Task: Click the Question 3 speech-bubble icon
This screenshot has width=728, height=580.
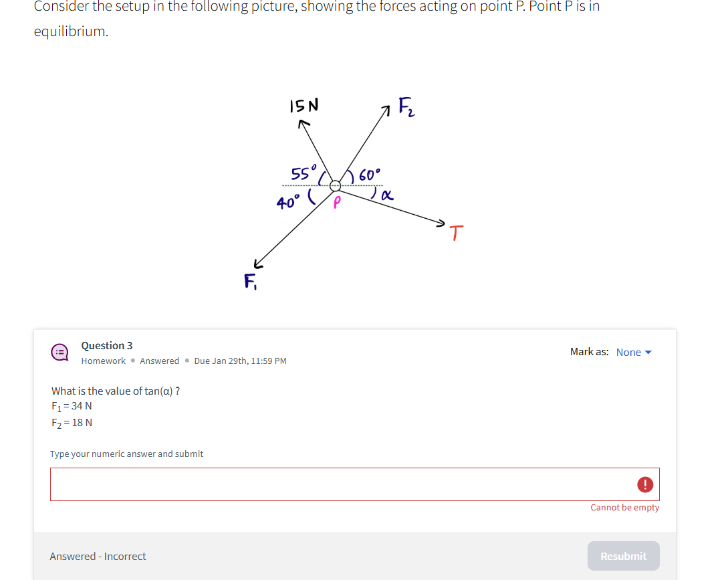Action: pyautogui.click(x=59, y=353)
